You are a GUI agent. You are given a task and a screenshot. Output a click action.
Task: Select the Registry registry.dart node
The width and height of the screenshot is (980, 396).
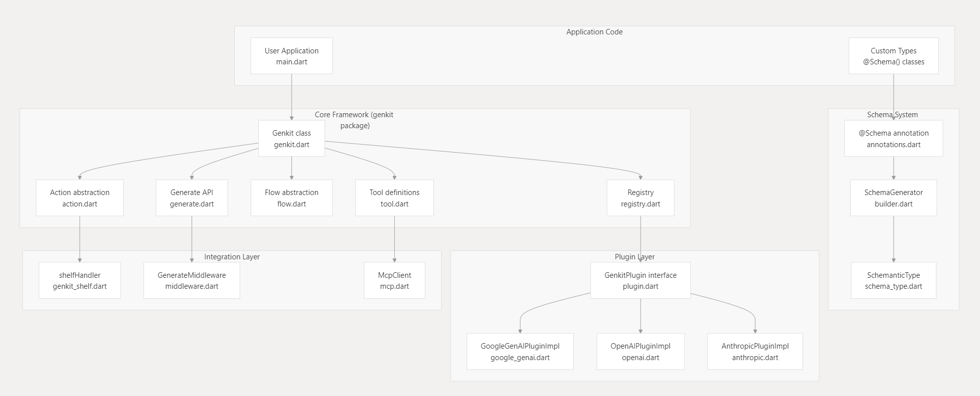640,198
